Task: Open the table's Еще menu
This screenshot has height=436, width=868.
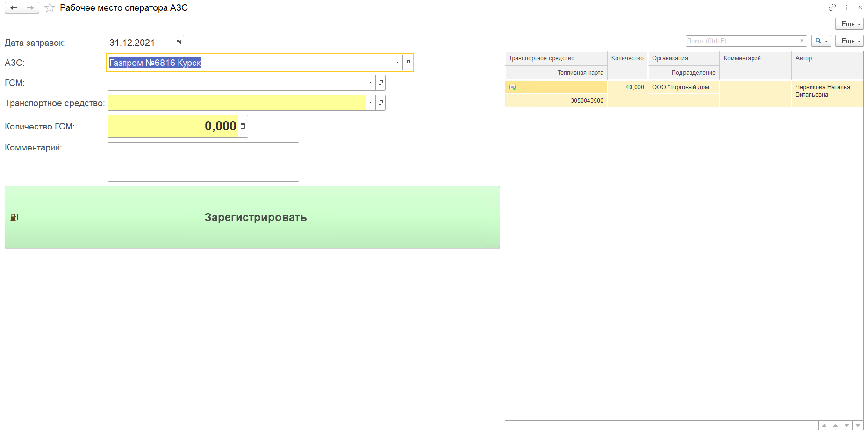Action: point(849,41)
